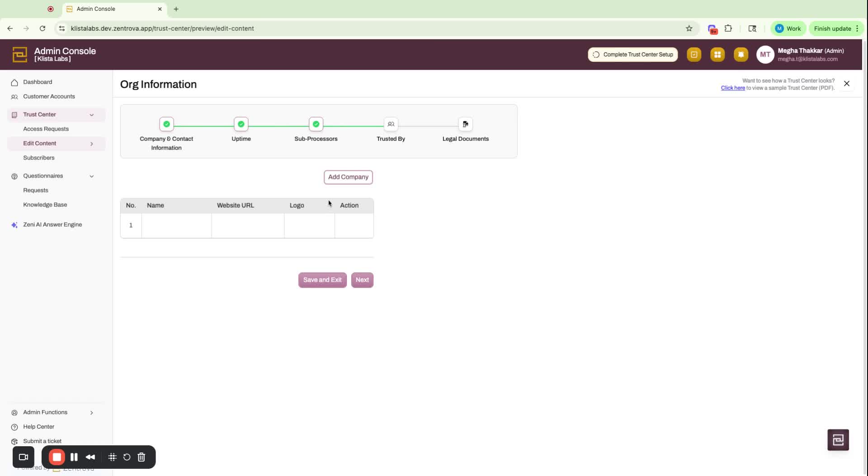Click the purple extension icon with badge
Screen dimensions: 868x476
[x=712, y=29]
